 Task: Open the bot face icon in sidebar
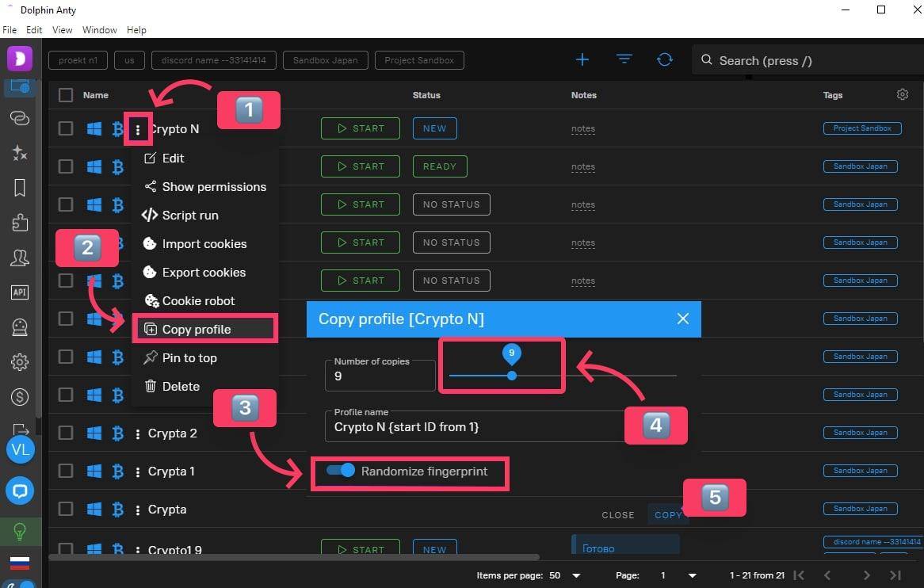(20, 327)
